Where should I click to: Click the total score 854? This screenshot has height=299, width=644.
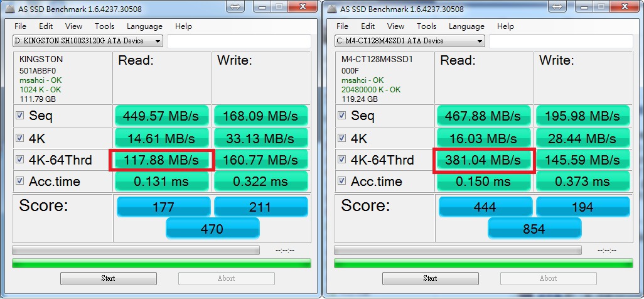coord(534,228)
